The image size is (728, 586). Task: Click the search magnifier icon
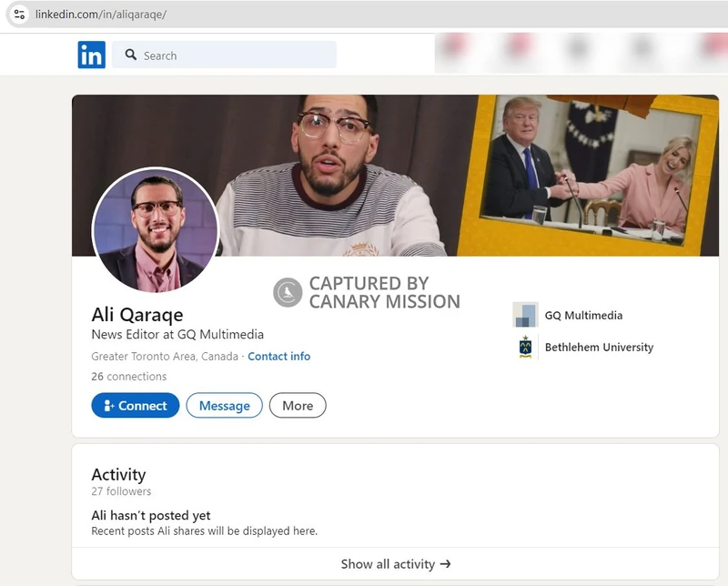click(x=131, y=55)
